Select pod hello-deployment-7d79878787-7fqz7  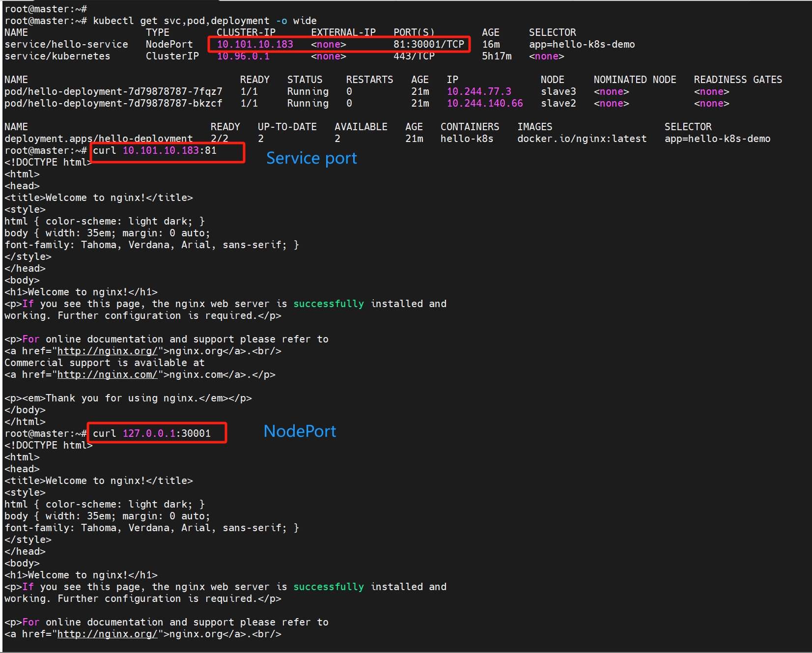(113, 91)
